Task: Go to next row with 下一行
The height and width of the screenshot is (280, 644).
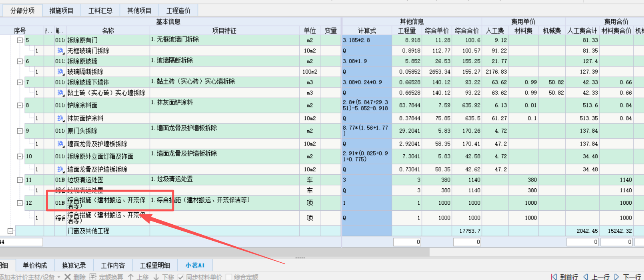Action: [627, 277]
